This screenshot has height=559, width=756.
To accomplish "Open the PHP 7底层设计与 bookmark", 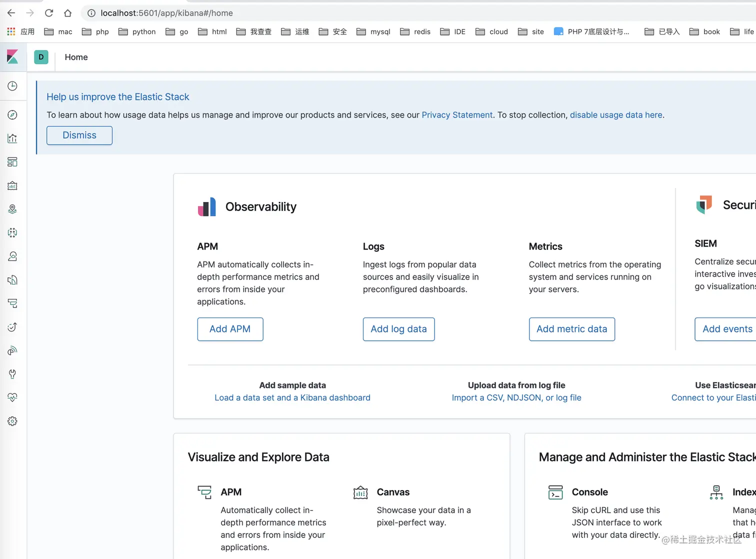I will [592, 31].
